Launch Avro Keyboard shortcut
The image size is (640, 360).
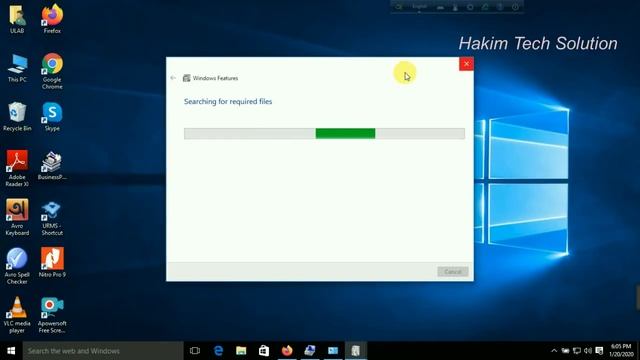pos(17,217)
